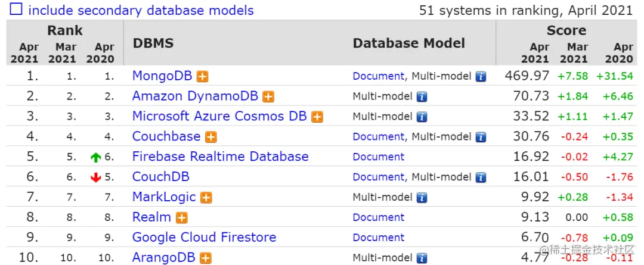Viewport: 644px width, 265px height.
Task: Click the include secondary database models label
Action: click(141, 10)
